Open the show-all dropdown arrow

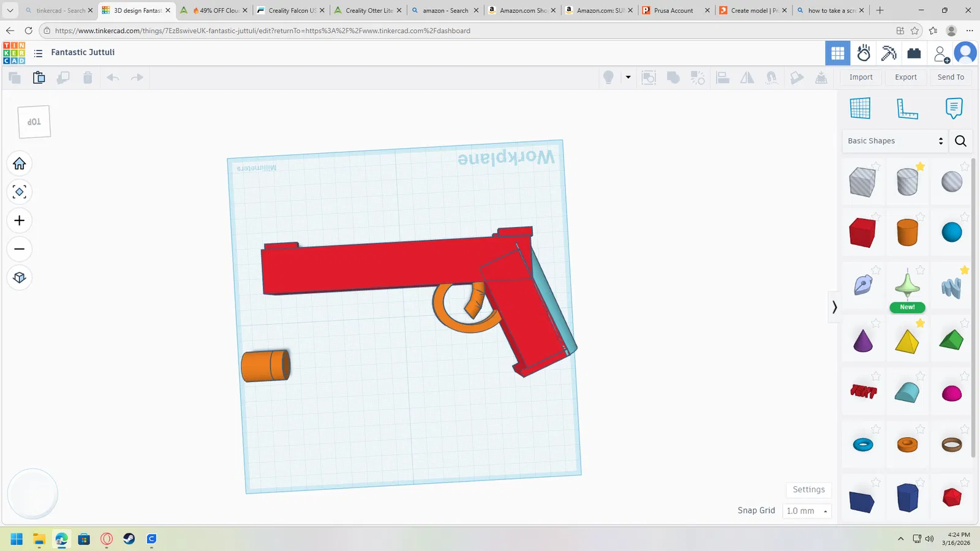click(628, 77)
